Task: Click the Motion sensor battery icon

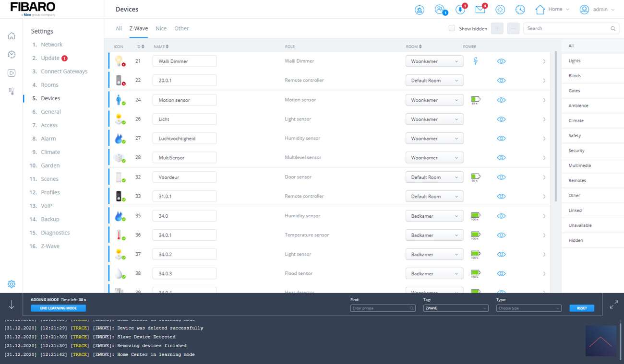Action: (x=475, y=100)
